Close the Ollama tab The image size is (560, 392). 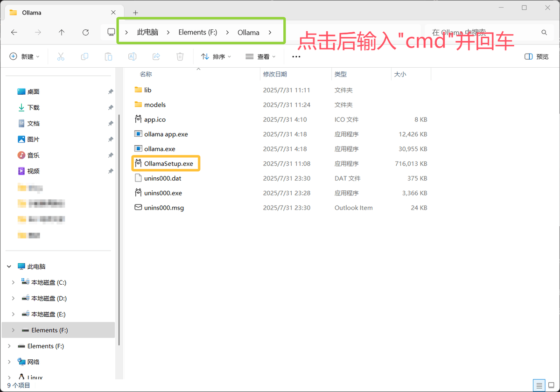point(113,13)
